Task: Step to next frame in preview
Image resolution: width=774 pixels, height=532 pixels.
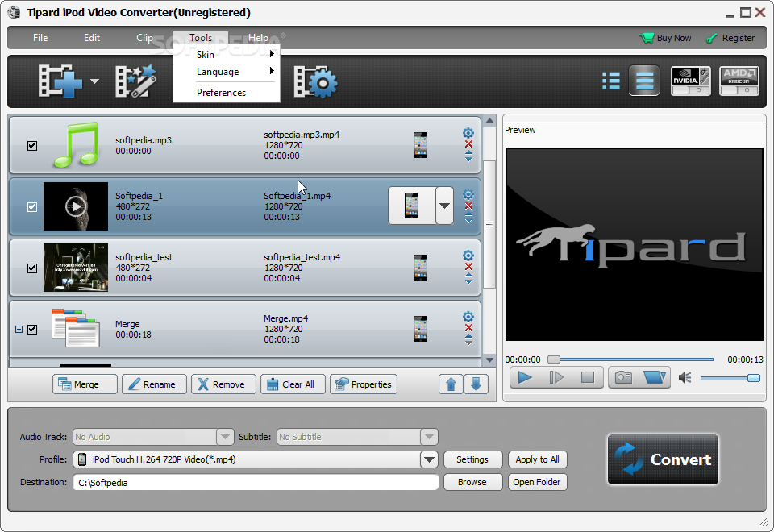Action: click(556, 377)
